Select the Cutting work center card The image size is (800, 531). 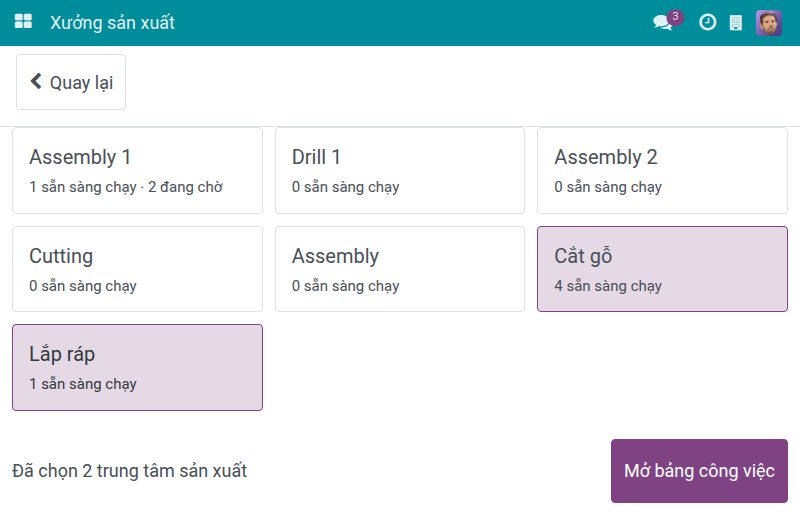click(137, 269)
